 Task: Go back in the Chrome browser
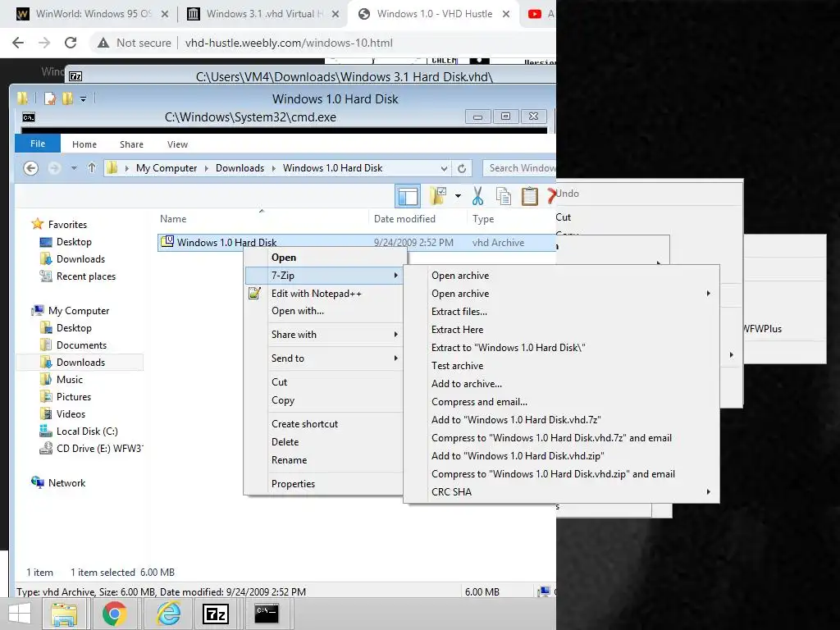(x=18, y=43)
